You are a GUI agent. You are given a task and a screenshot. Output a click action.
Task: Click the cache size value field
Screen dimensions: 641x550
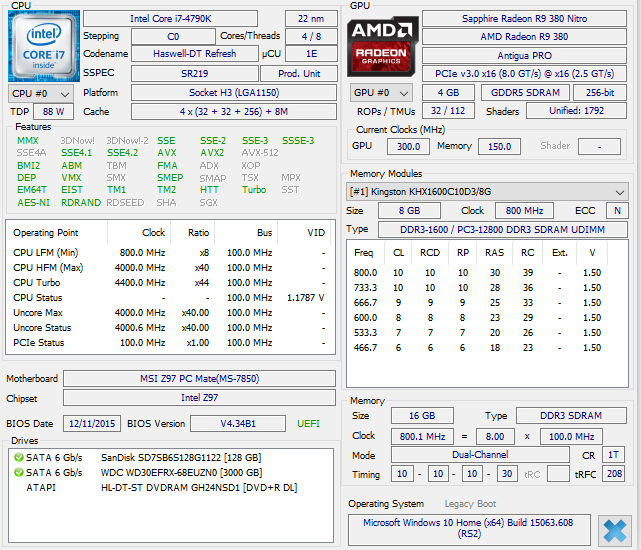click(234, 112)
